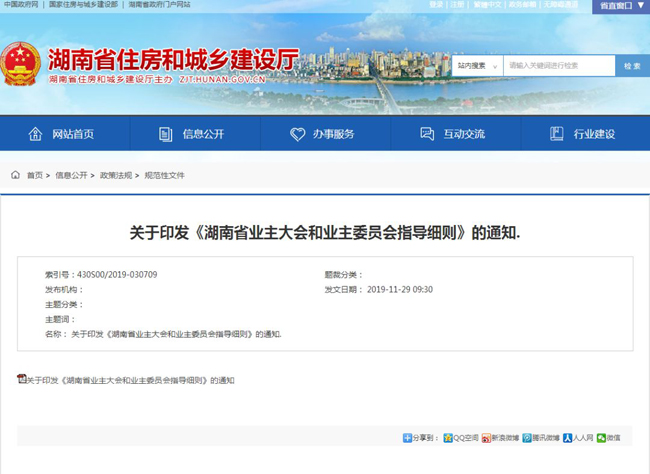This screenshot has height=474, width=650.
Task: Open the PDF attachment icon link
Action: (21, 379)
